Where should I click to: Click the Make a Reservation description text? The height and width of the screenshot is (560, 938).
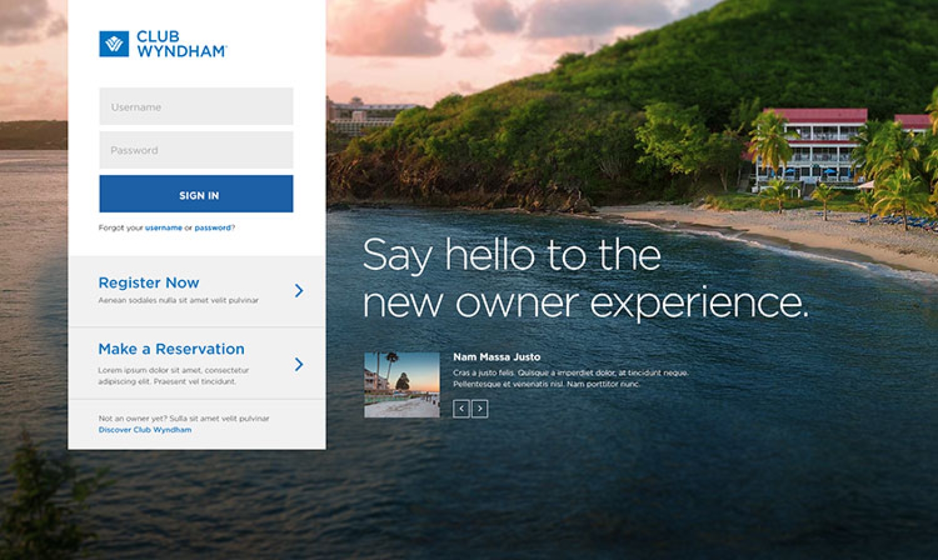[174, 376]
